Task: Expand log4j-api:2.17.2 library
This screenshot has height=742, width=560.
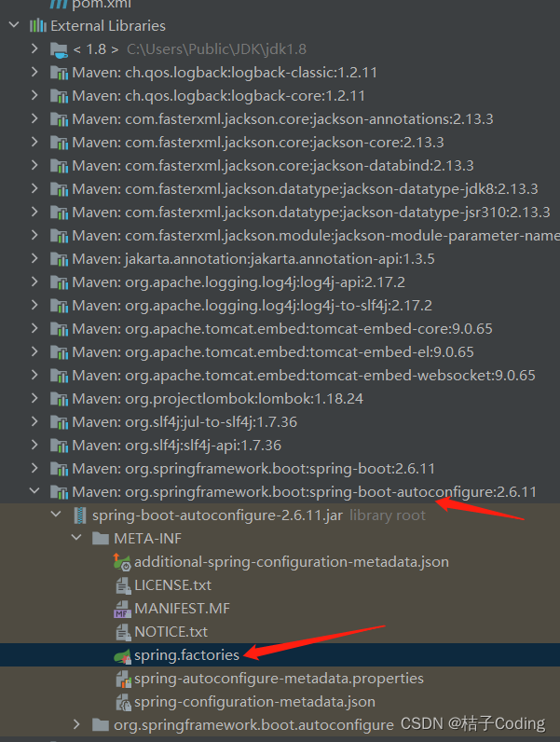Action: [34, 282]
